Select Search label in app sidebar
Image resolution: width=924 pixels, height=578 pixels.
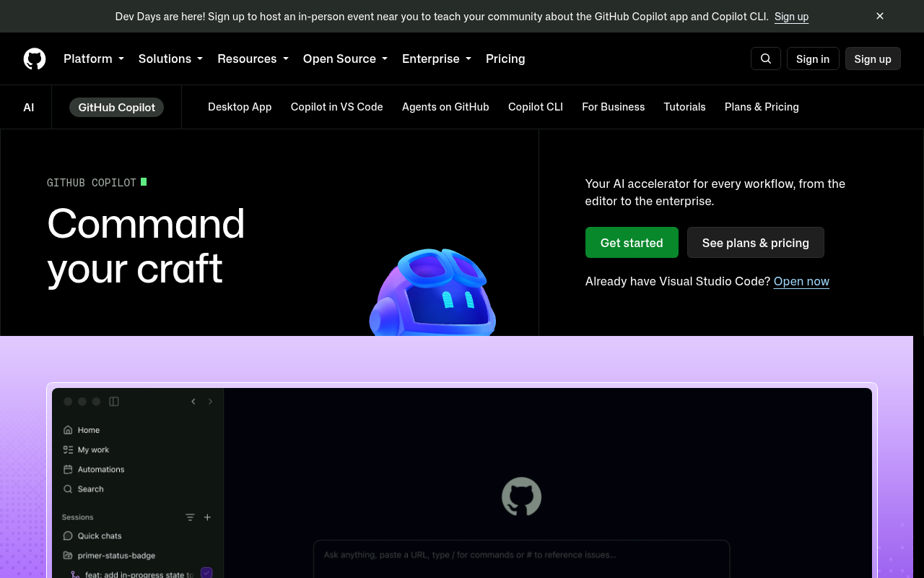[91, 489]
